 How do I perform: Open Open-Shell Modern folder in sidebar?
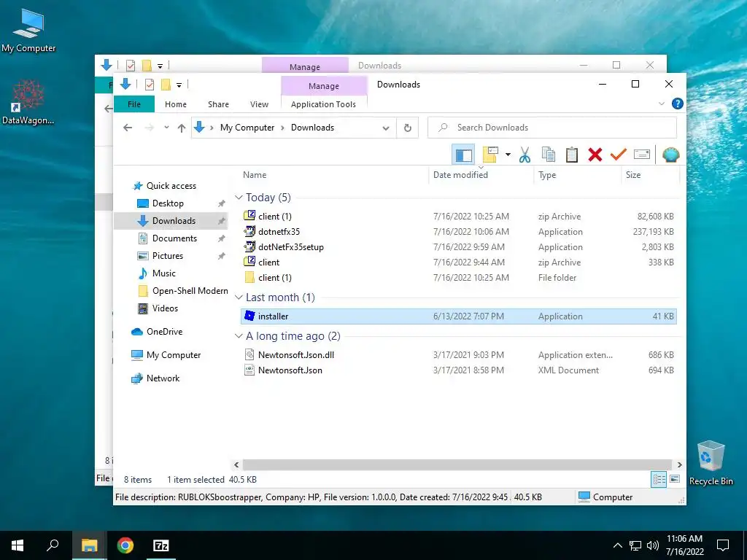pos(190,291)
